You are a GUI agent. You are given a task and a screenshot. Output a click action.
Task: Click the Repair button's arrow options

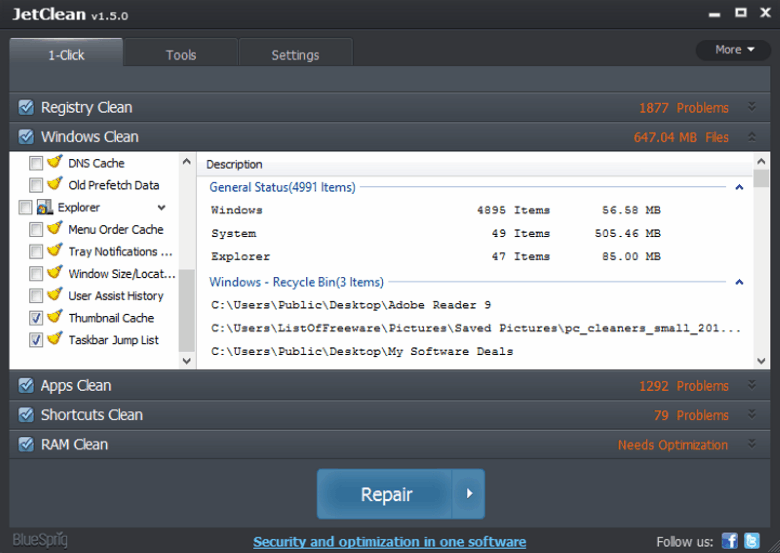point(469,494)
